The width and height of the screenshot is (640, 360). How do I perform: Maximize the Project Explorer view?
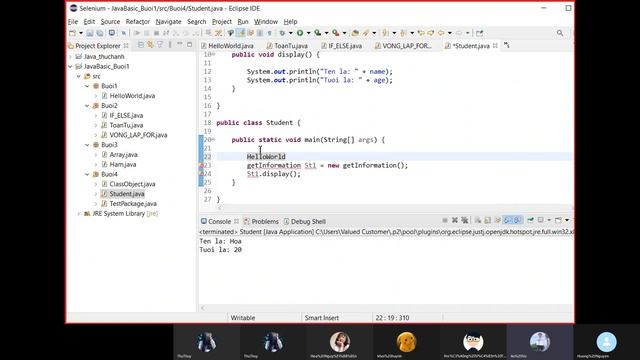[189, 44]
